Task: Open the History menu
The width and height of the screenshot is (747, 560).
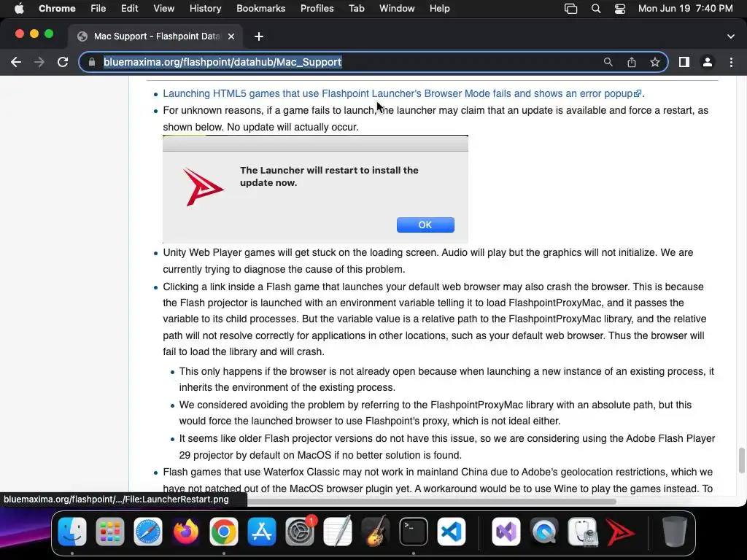Action: [x=205, y=9]
